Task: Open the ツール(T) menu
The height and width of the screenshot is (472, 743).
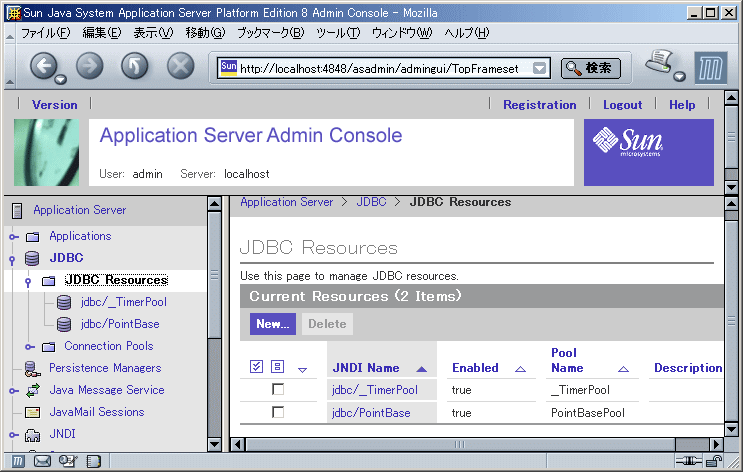Action: (x=338, y=33)
